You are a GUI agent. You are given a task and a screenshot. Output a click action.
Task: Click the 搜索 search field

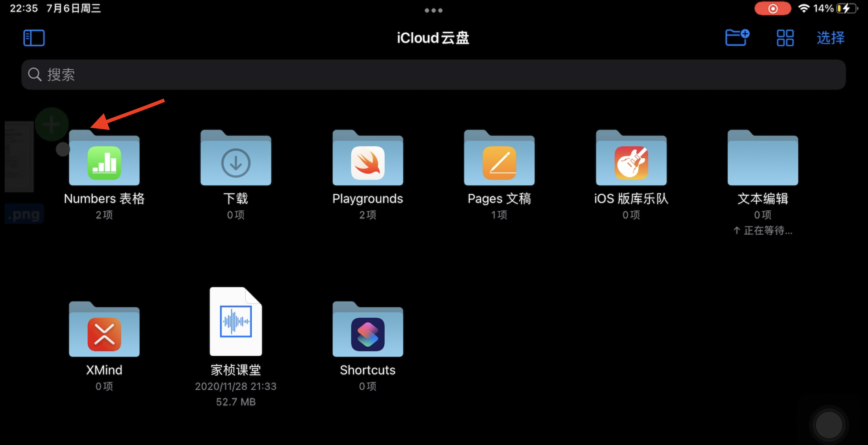click(x=433, y=74)
